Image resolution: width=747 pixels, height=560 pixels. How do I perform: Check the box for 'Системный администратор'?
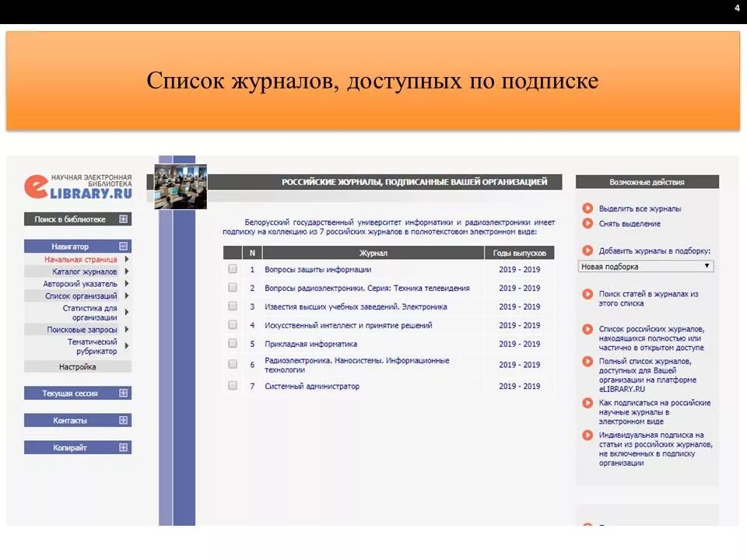(x=233, y=386)
